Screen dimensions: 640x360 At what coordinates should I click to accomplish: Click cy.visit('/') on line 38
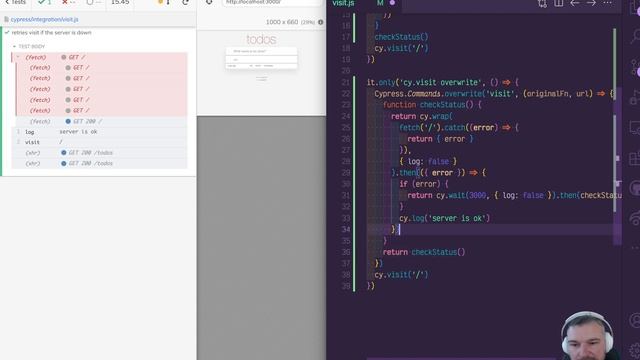pos(401,275)
